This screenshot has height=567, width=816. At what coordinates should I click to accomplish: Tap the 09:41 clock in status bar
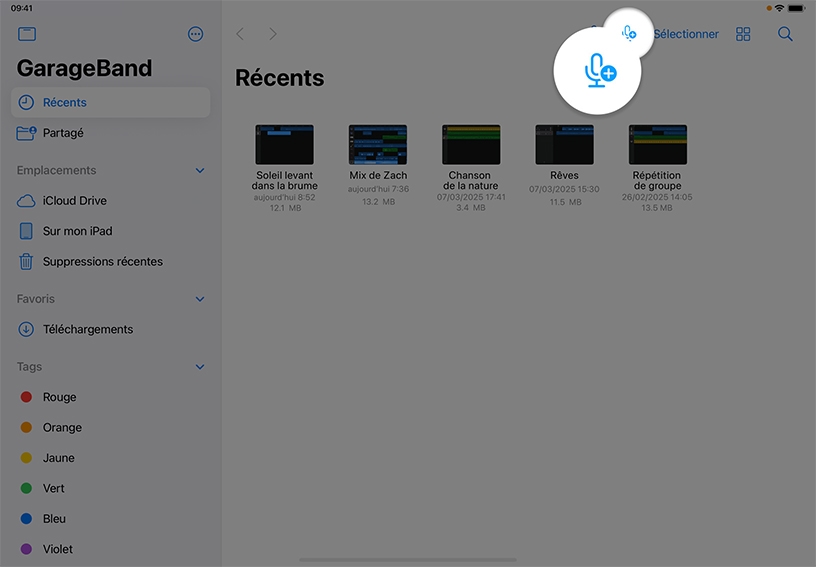pyautogui.click(x=21, y=8)
